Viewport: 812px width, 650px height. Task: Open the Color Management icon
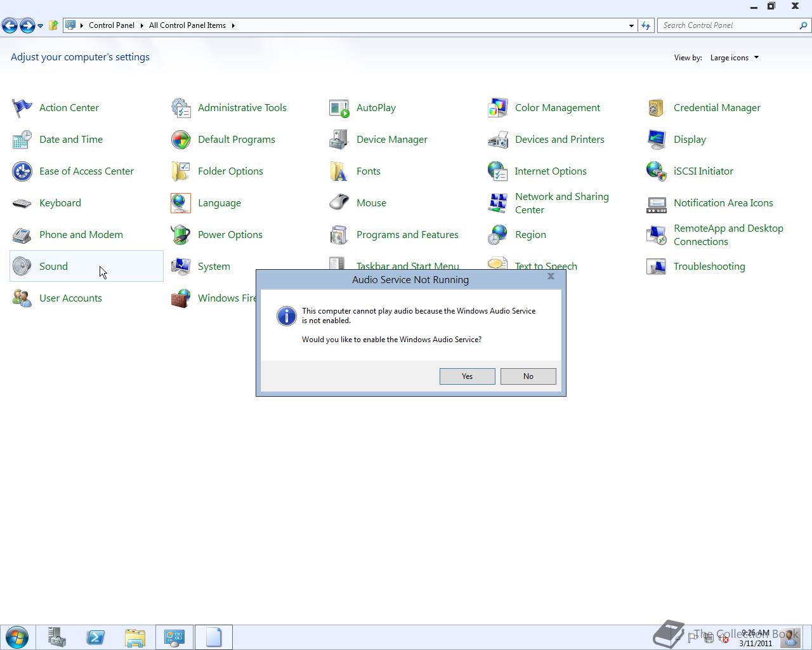tap(498, 108)
